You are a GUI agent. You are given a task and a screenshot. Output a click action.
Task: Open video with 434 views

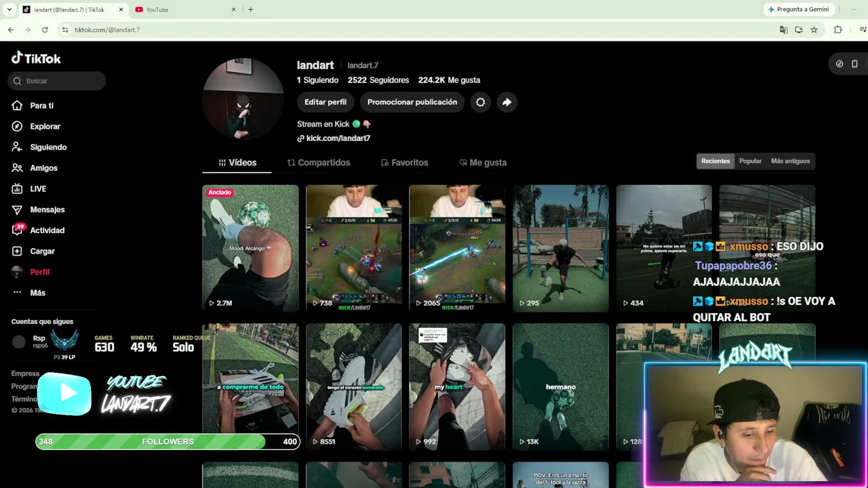coord(664,248)
